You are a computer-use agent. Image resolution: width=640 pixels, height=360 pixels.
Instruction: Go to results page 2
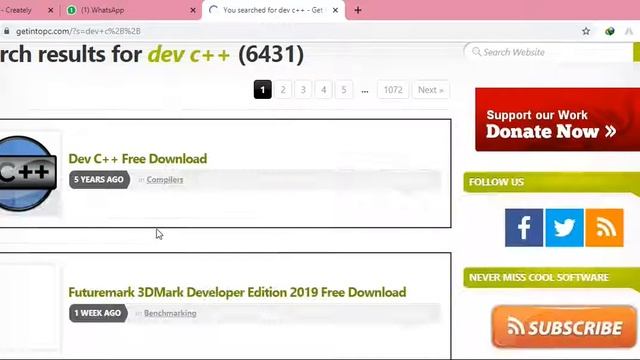click(283, 90)
